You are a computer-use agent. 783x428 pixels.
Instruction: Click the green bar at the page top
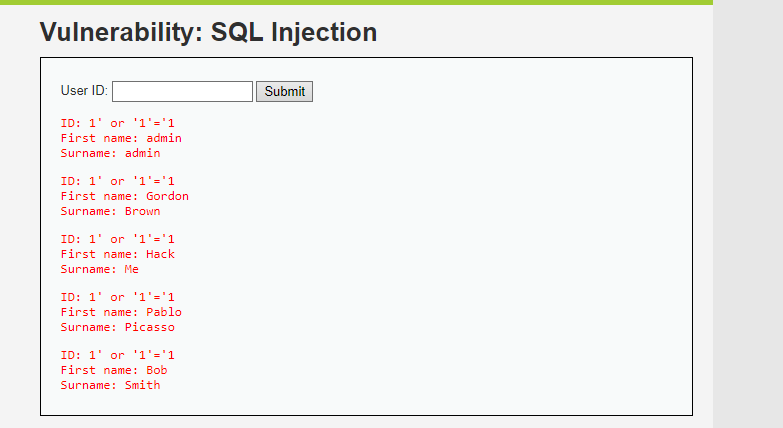[356, 2]
